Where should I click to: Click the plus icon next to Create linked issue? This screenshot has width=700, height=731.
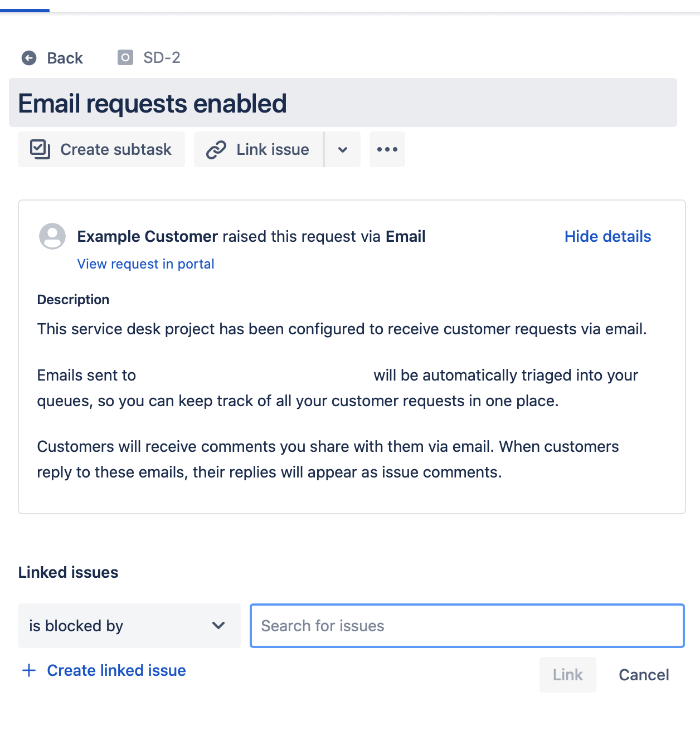[x=28, y=670]
